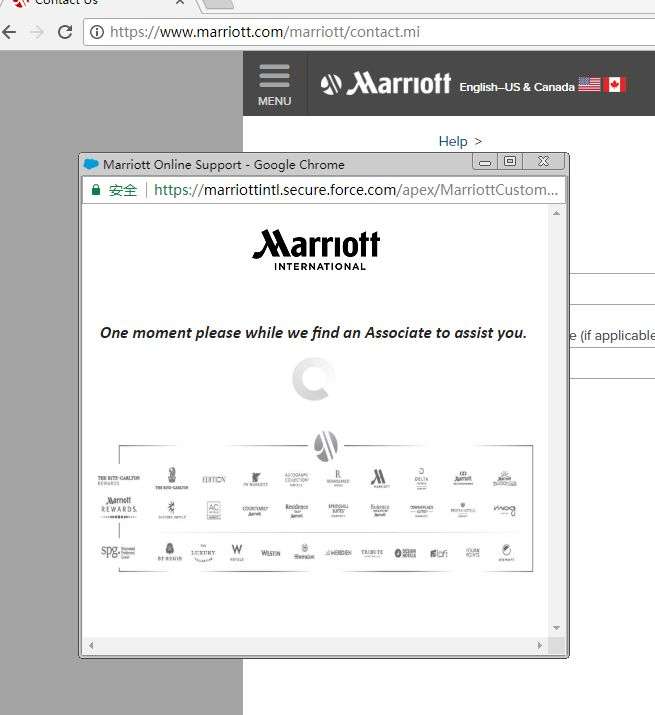Click The Ritz-Carlton lion logo
The image size is (655, 715).
coord(172,478)
